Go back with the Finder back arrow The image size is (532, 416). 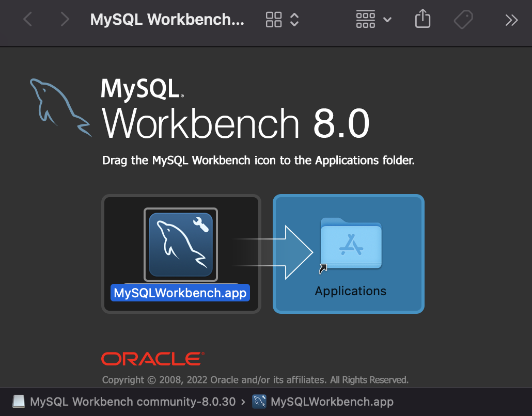point(28,19)
